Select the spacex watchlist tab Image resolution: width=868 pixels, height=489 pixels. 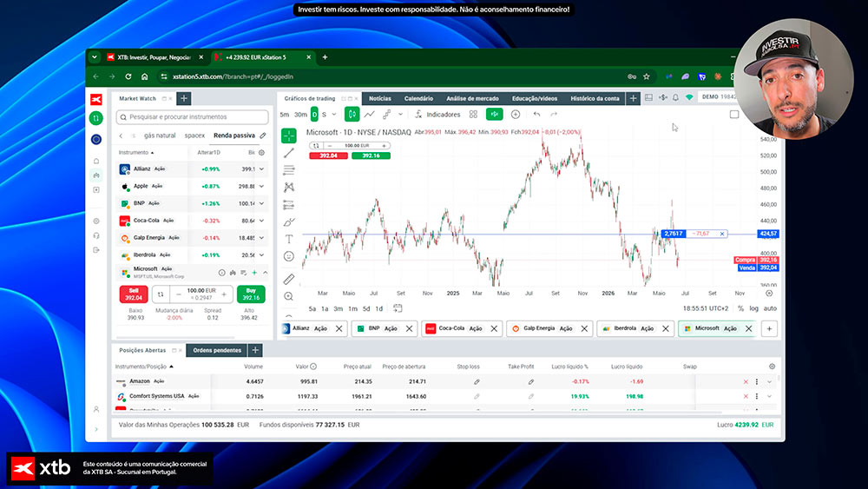click(194, 135)
